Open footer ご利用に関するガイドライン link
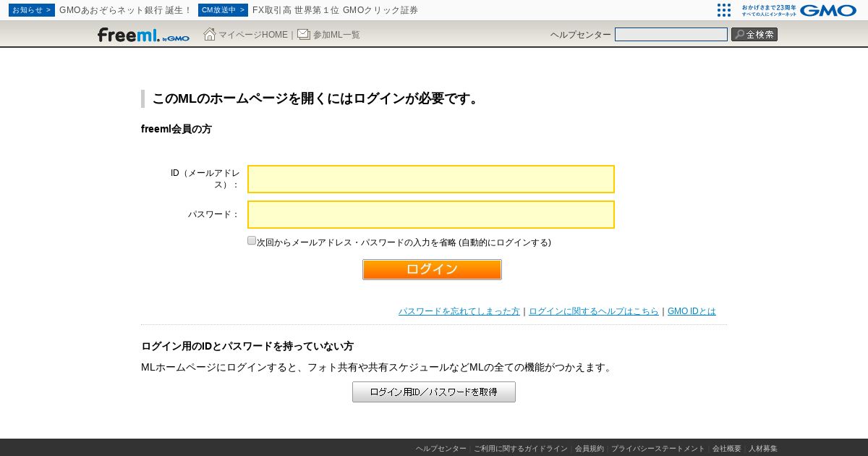This screenshot has height=456, width=868. (521, 449)
